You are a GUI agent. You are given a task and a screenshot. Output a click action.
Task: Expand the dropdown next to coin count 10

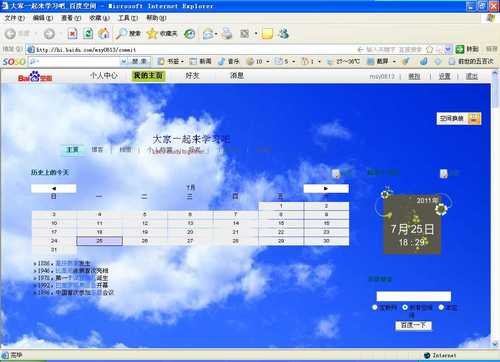click(x=268, y=62)
